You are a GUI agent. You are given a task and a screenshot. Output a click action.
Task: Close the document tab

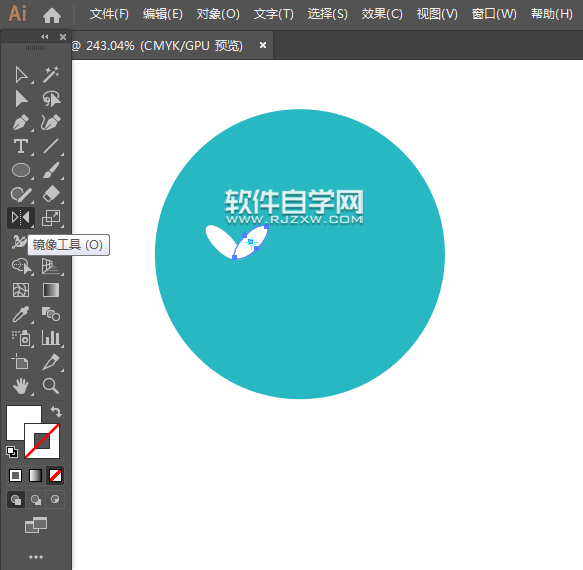tap(263, 45)
